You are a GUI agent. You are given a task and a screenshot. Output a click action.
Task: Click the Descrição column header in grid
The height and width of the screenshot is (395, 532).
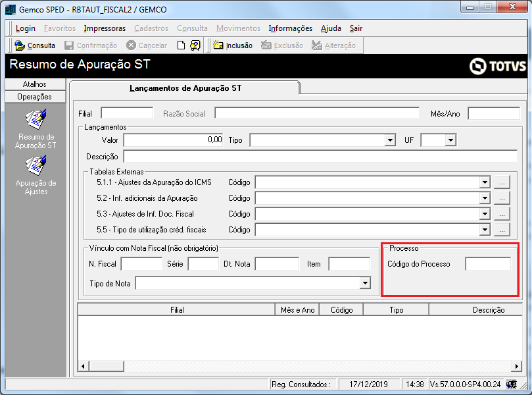click(475, 310)
